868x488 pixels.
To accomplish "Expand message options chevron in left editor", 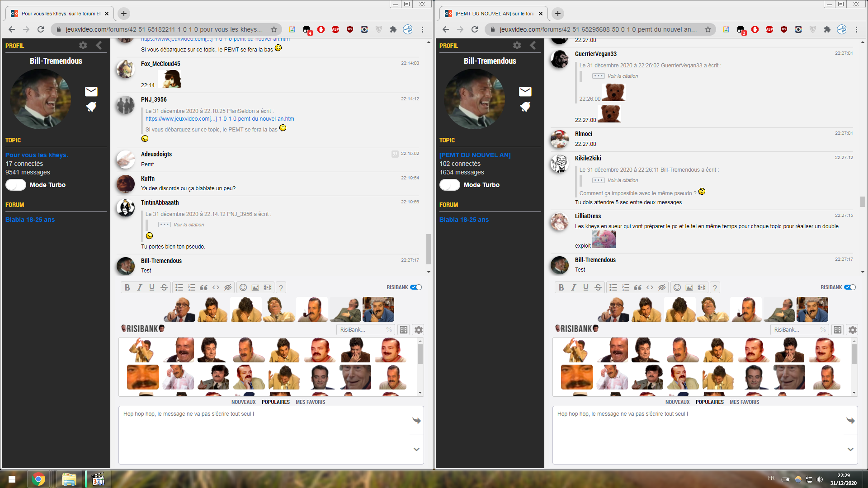I will click(x=416, y=449).
